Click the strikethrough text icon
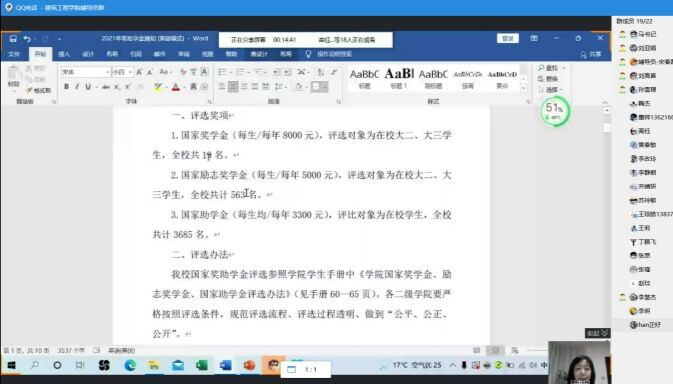This screenshot has width=673, height=384. pos(106,87)
